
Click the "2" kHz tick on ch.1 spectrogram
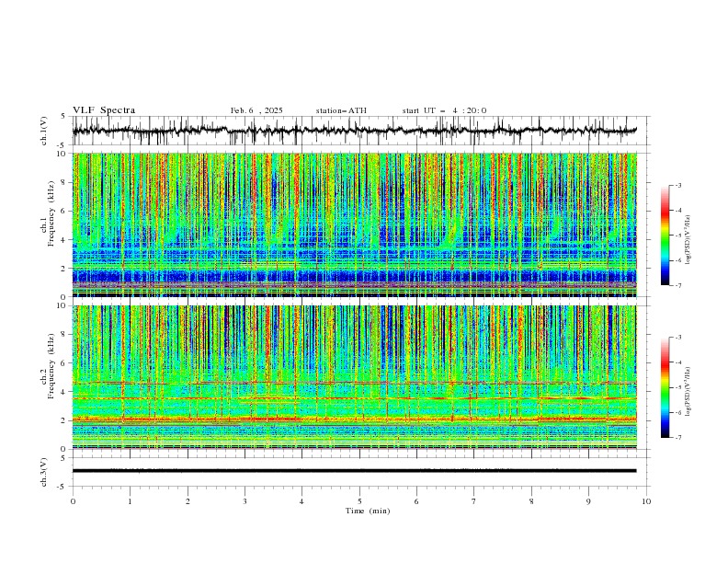coord(64,268)
